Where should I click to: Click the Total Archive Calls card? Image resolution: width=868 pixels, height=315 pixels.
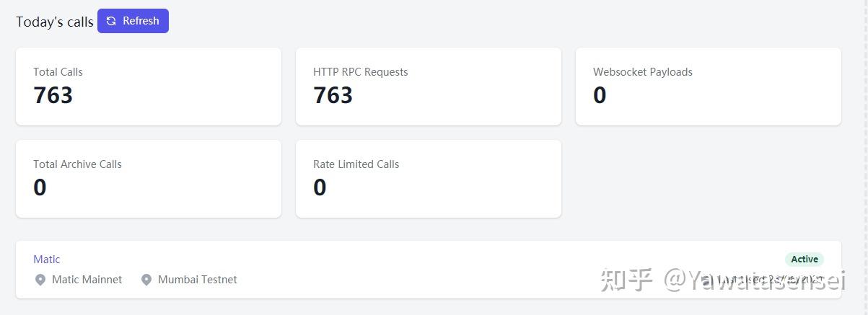coord(149,179)
